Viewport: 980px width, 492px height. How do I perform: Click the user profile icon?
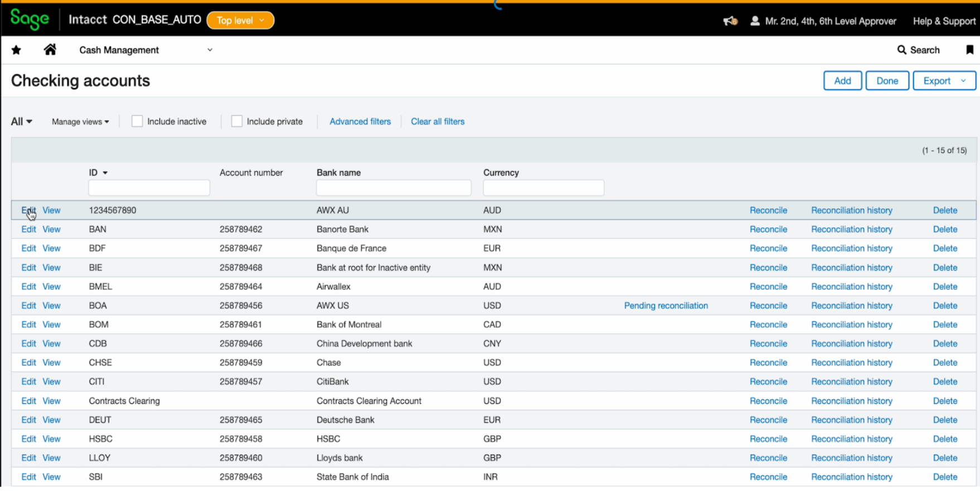pyautogui.click(x=755, y=21)
